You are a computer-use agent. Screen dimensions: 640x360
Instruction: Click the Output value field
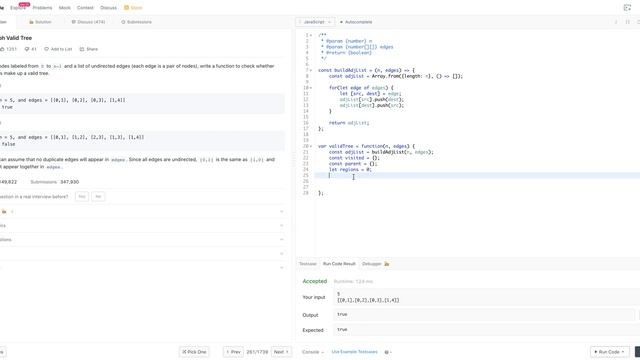click(484, 315)
